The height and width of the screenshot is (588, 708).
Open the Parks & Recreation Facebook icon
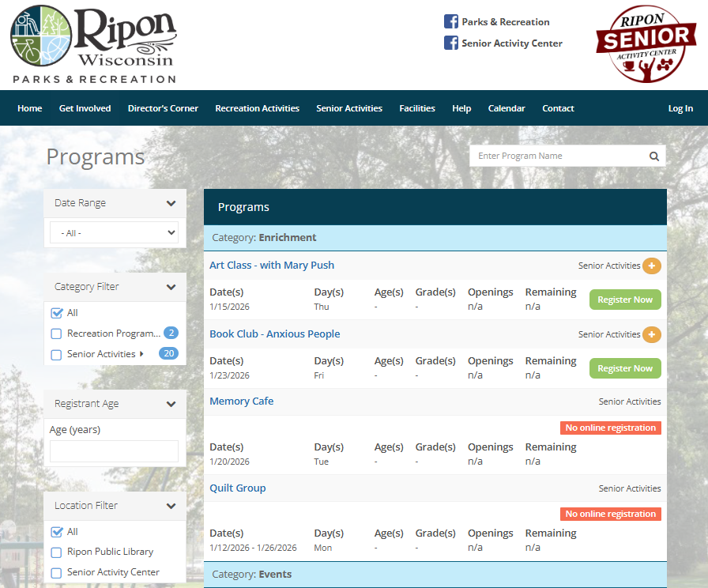450,21
